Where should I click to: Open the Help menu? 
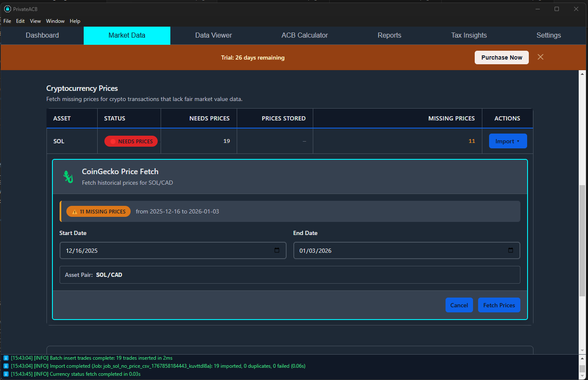pyautogui.click(x=75, y=21)
